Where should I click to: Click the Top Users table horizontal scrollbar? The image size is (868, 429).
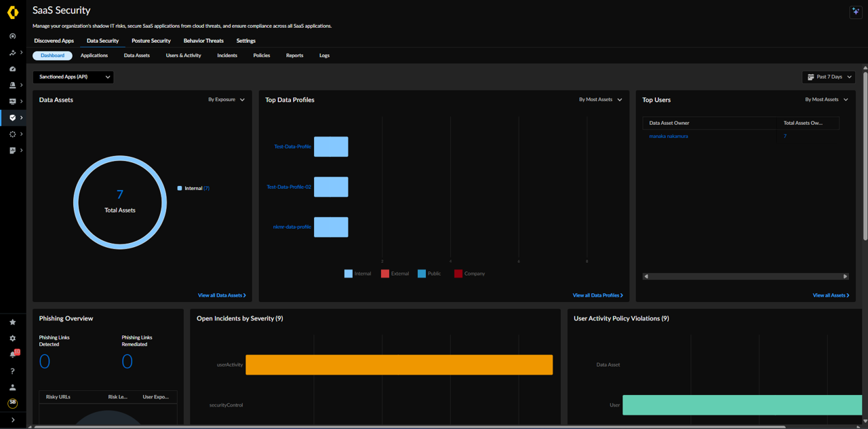(x=745, y=276)
